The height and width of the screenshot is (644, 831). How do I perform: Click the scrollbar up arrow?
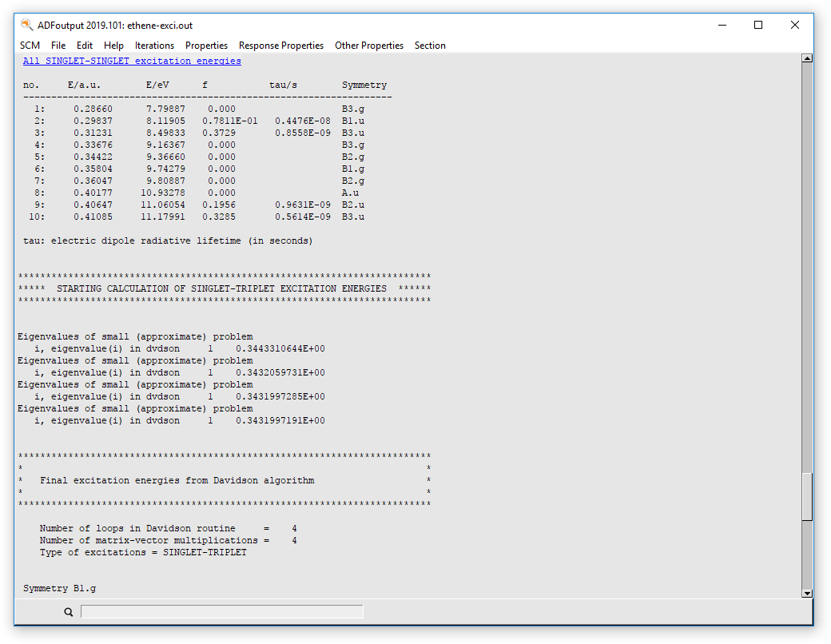pyautogui.click(x=807, y=58)
